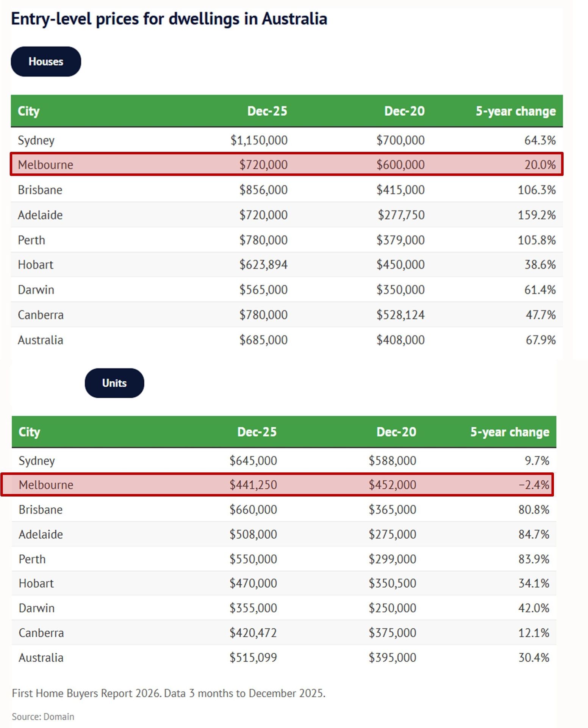This screenshot has height=728, width=588.
Task: Click the City header in Houses table
Action: click(29, 111)
